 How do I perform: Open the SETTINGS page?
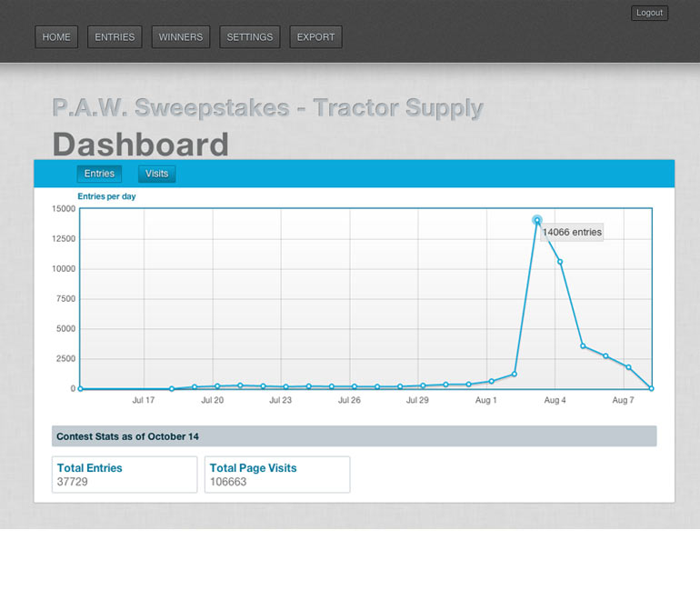(x=250, y=37)
